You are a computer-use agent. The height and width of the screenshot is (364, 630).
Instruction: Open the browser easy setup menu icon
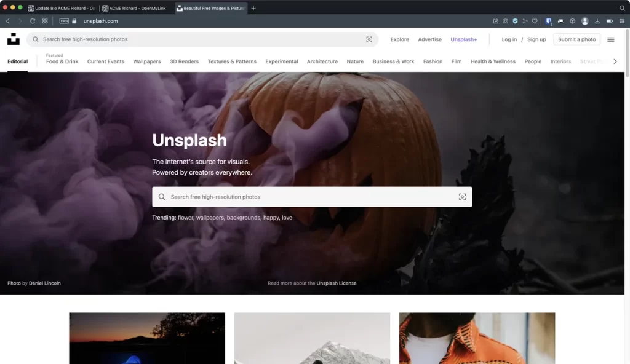pyautogui.click(x=622, y=21)
